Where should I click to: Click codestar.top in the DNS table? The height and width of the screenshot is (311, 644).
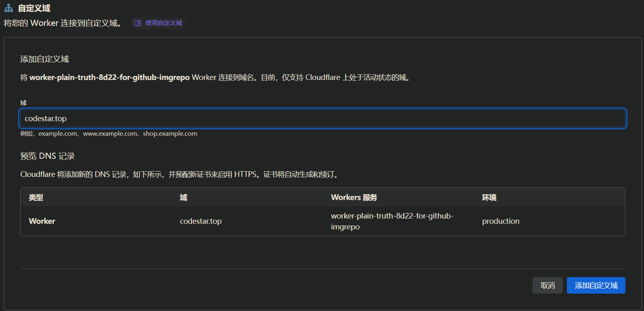pos(201,221)
